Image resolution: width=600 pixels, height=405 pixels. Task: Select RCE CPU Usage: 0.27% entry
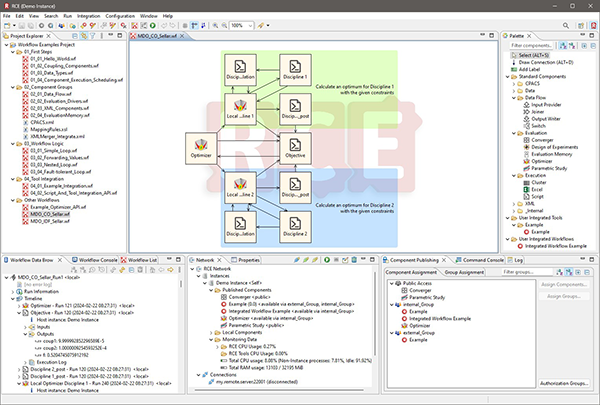click(248, 346)
